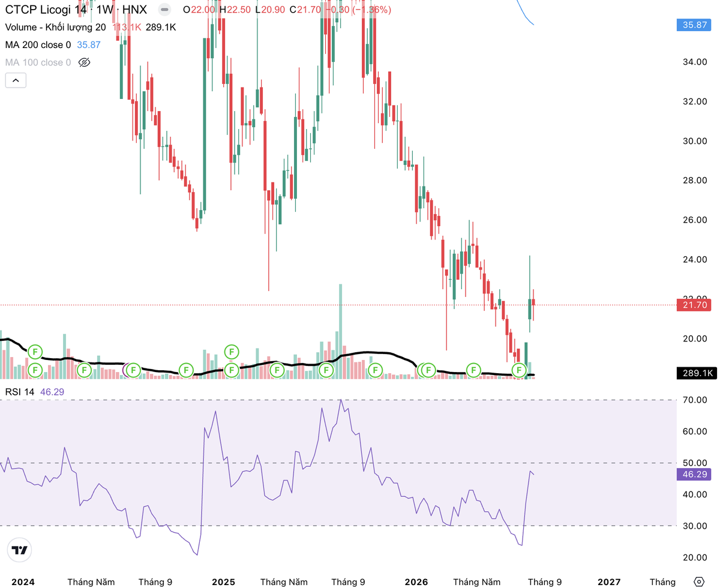
Task: Open latest financial event marker near Tháng 9 2026
Action: tap(518, 370)
